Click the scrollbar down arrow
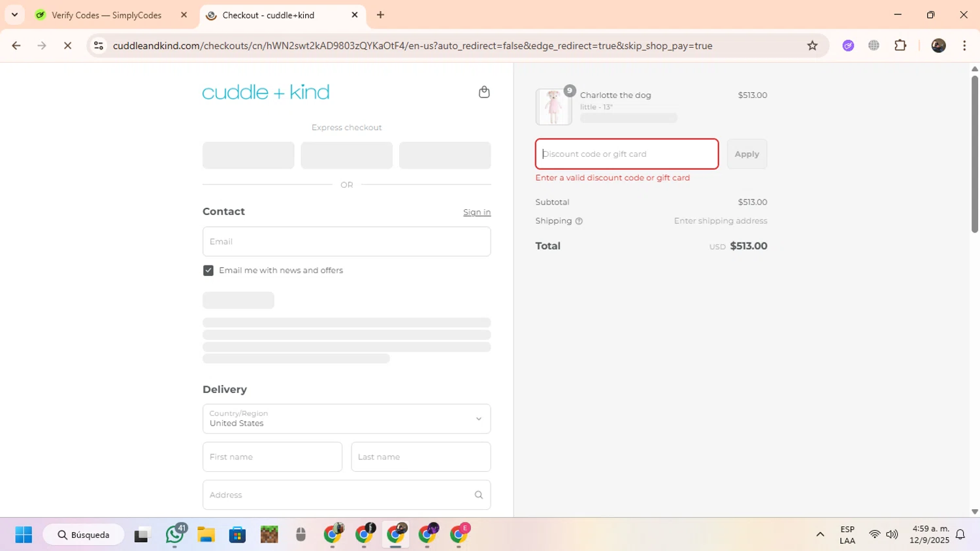The height and width of the screenshot is (551, 980). click(975, 512)
